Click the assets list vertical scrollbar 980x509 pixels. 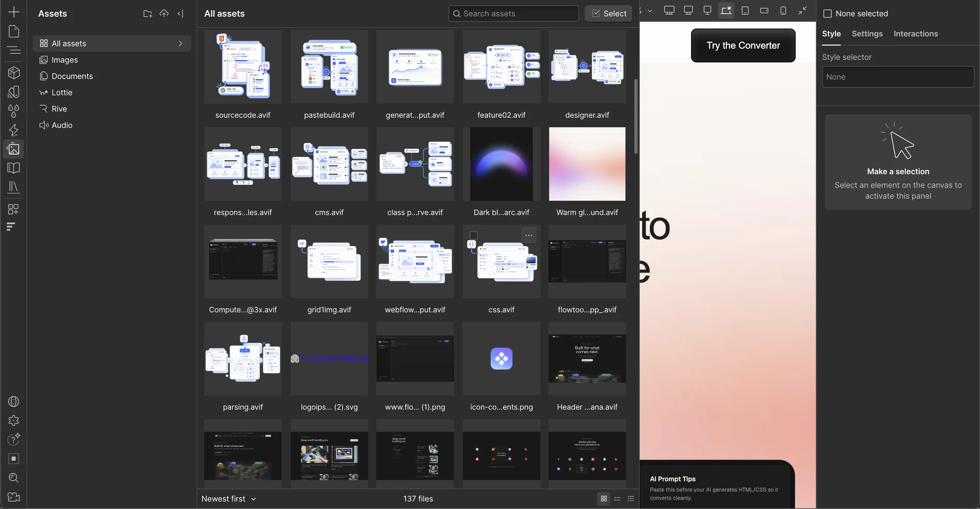(636, 116)
